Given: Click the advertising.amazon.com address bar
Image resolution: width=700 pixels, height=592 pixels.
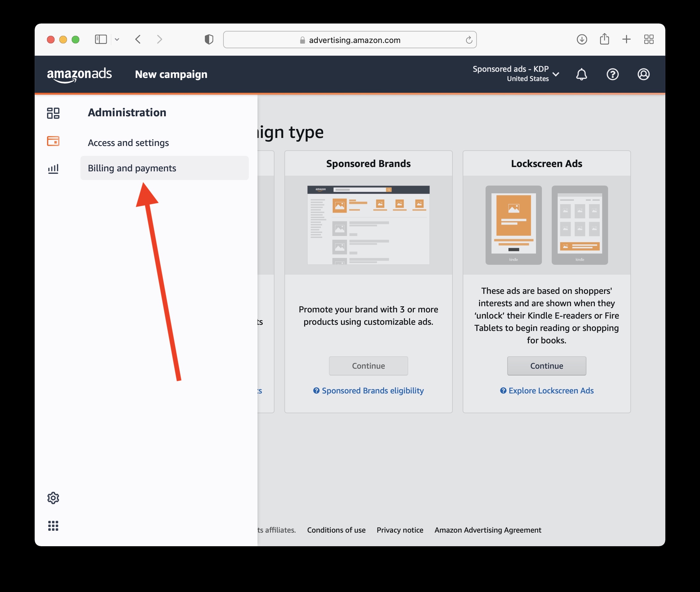Looking at the screenshot, I should (350, 40).
